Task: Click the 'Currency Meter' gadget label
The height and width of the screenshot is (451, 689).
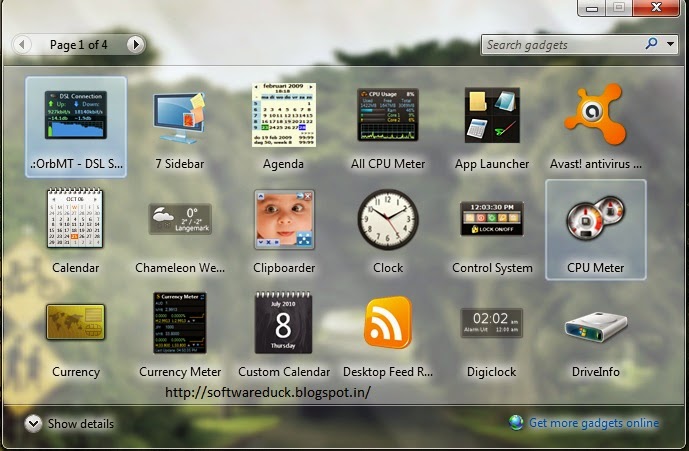Action: pyautogui.click(x=180, y=372)
